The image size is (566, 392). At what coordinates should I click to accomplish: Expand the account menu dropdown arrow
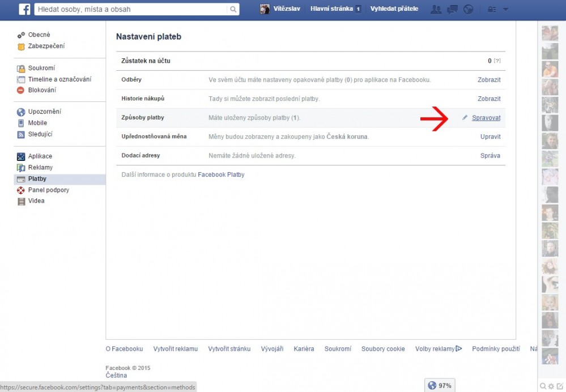[x=505, y=10]
